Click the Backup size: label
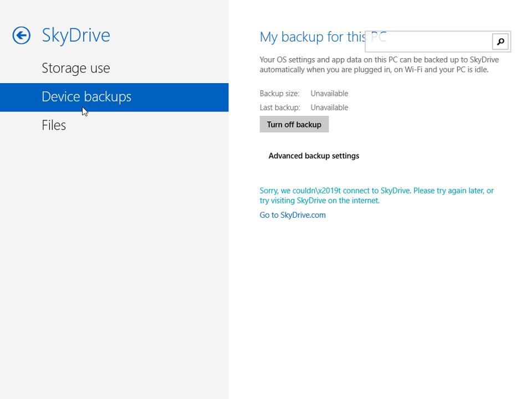532x399 pixels. (x=279, y=93)
